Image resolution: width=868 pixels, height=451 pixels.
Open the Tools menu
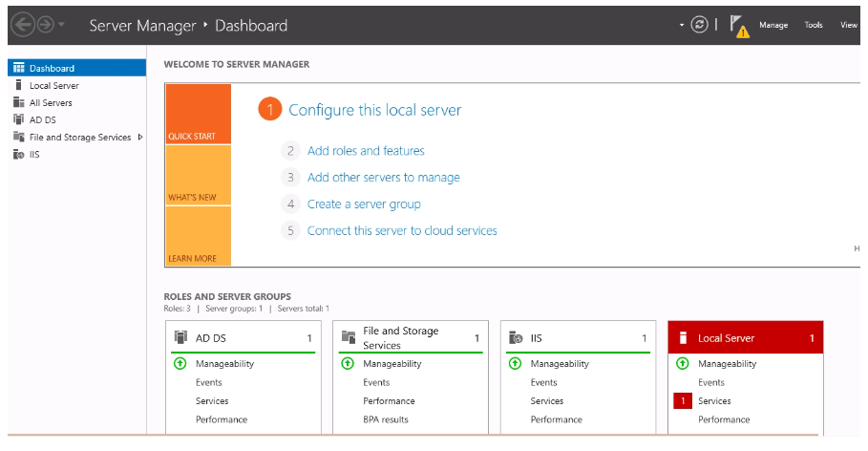point(814,25)
